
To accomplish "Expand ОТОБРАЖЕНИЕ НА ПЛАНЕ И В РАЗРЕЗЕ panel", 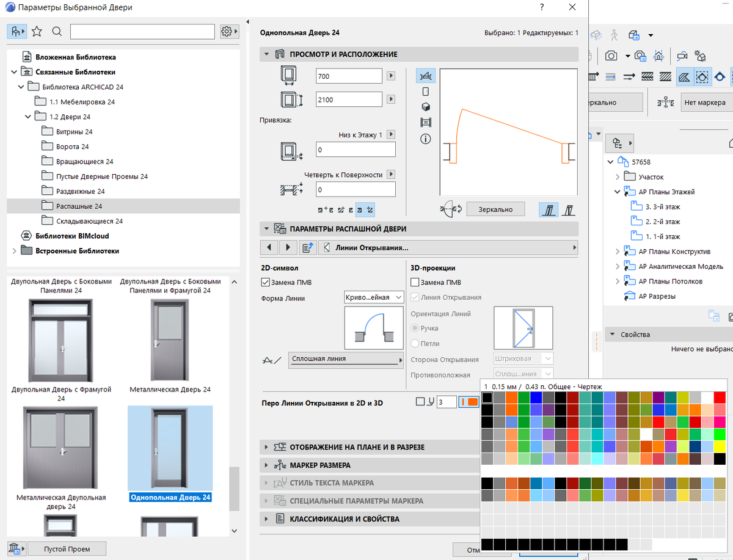I will (x=266, y=447).
